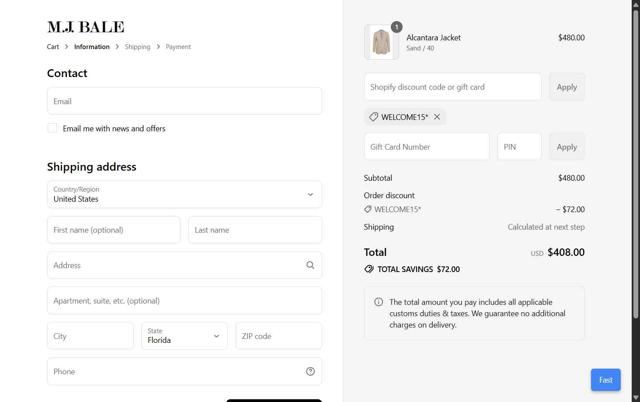Remove the WELCOME15 discount tag
The width and height of the screenshot is (640, 402).
pyautogui.click(x=437, y=117)
